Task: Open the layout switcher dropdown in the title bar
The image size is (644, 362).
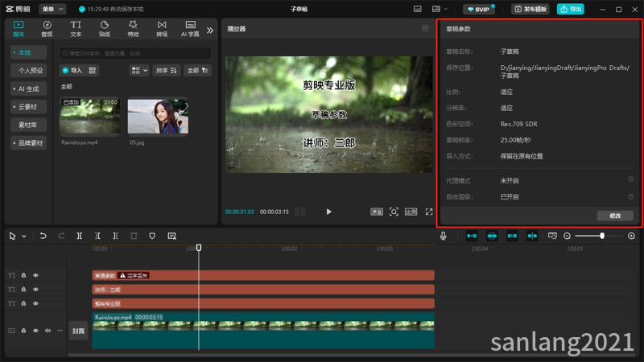Action: pyautogui.click(x=440, y=9)
